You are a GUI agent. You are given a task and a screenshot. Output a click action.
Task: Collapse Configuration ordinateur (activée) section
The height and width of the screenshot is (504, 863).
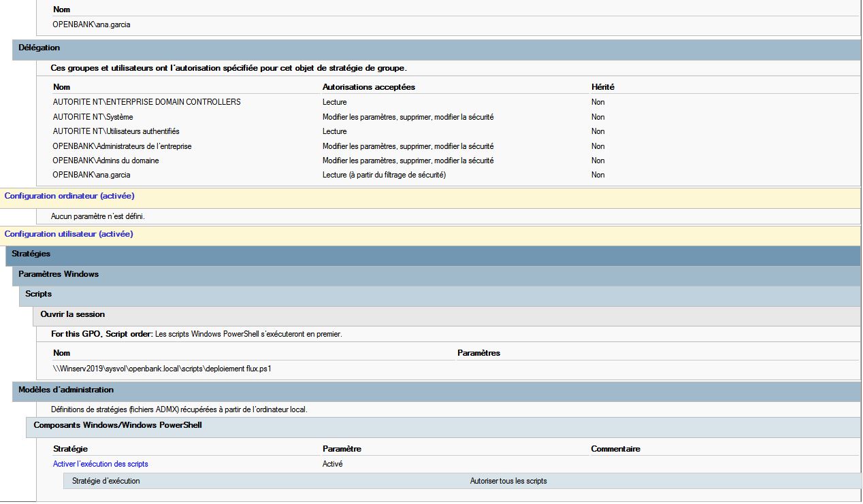(69, 196)
